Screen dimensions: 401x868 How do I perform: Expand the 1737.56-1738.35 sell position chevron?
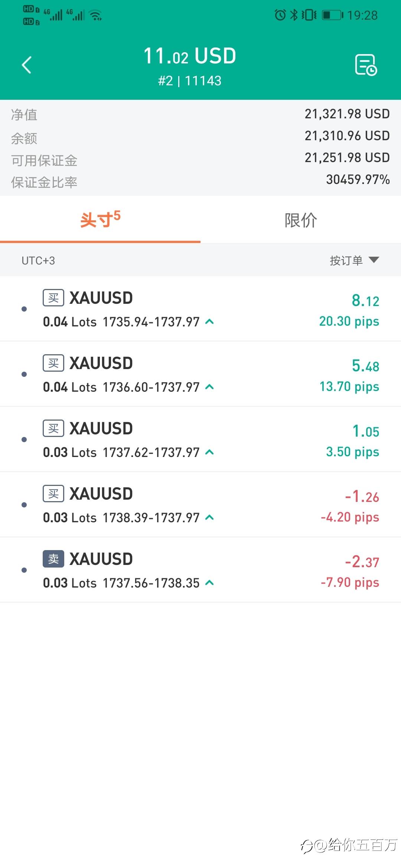coord(209,583)
